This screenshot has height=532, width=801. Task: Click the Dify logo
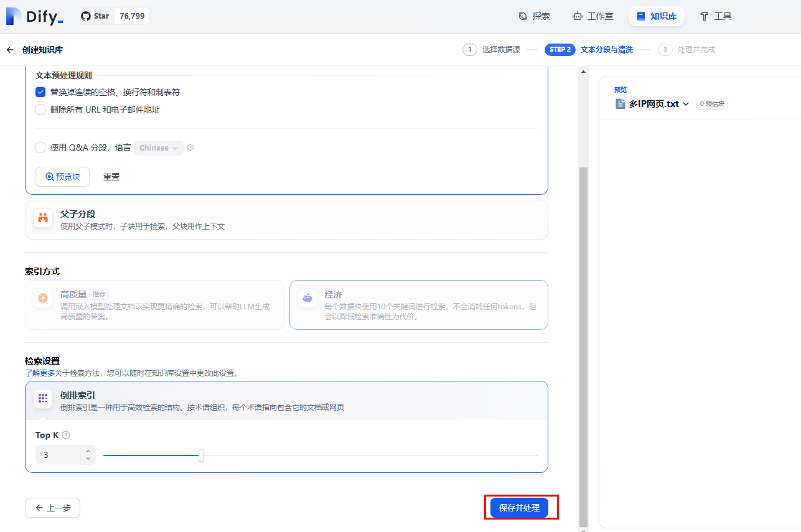pos(35,16)
